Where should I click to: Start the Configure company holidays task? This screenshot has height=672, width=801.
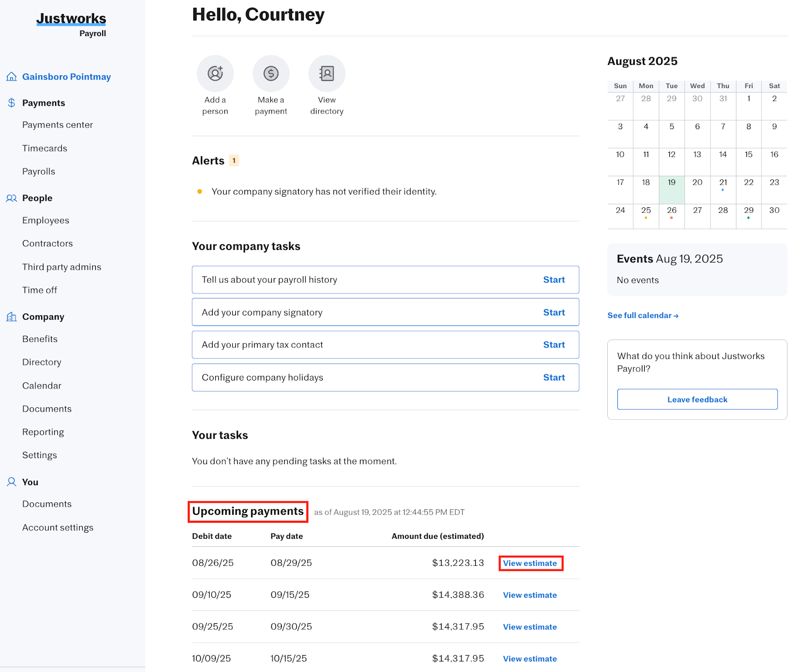coord(554,377)
